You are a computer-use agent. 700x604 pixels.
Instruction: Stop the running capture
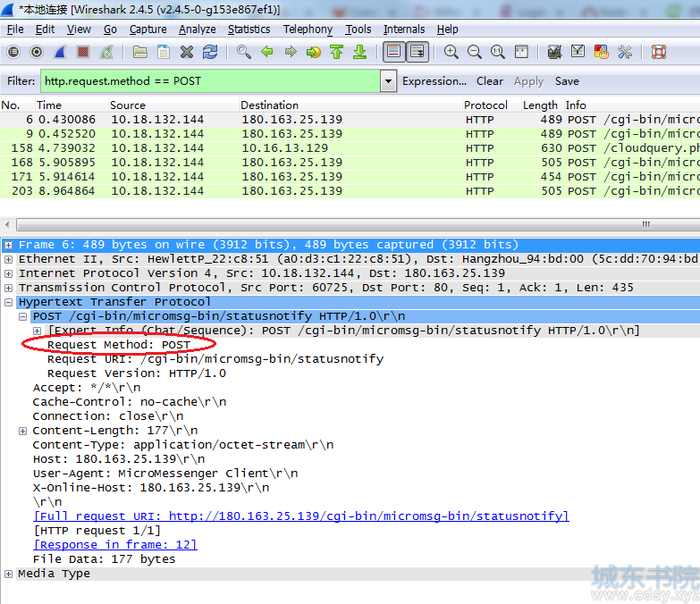coord(82,52)
